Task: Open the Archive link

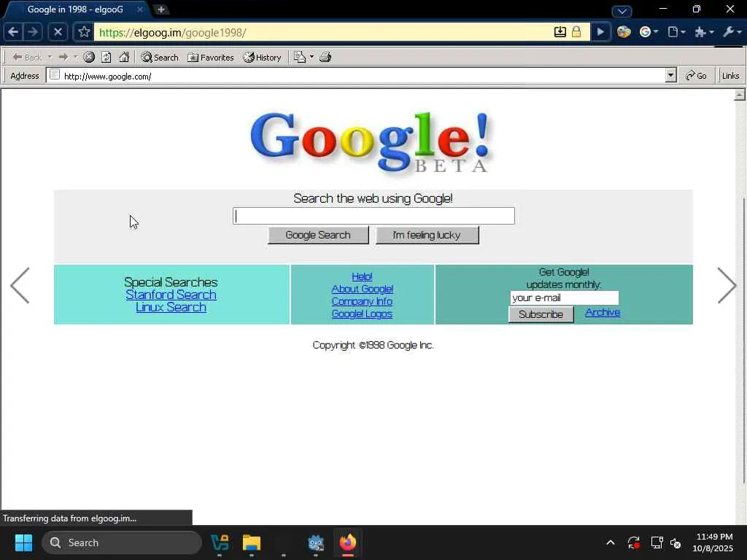Action: (602, 312)
